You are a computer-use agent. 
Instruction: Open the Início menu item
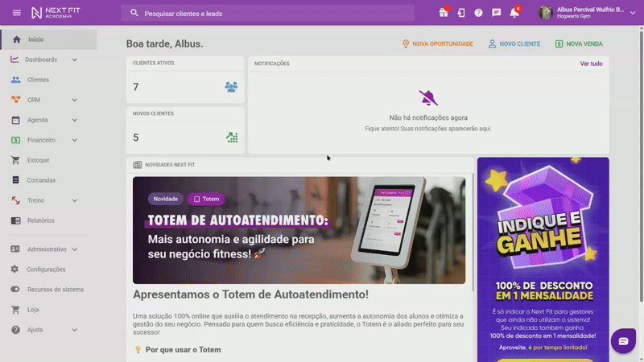[x=48, y=39]
